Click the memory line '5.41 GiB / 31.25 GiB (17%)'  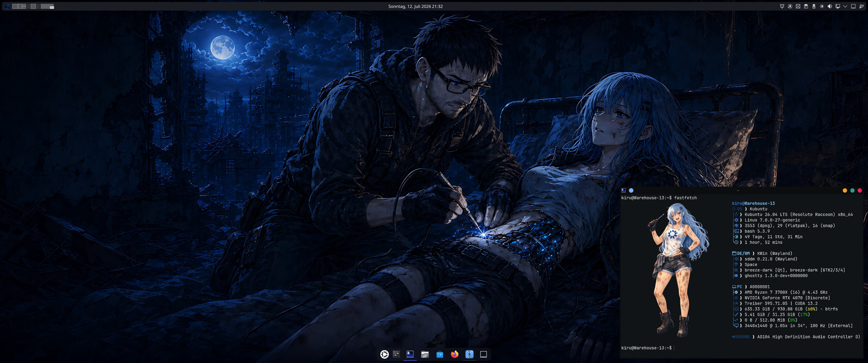click(x=777, y=315)
